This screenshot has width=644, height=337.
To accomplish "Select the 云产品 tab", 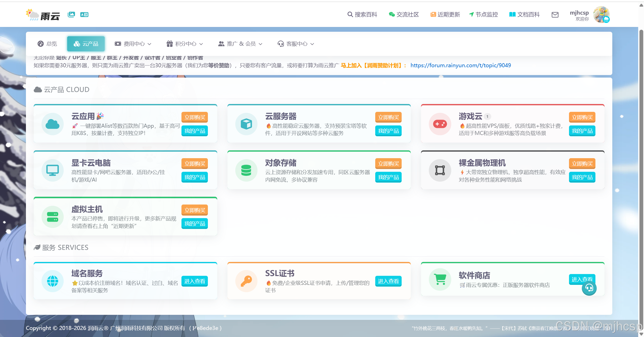I will coord(86,44).
